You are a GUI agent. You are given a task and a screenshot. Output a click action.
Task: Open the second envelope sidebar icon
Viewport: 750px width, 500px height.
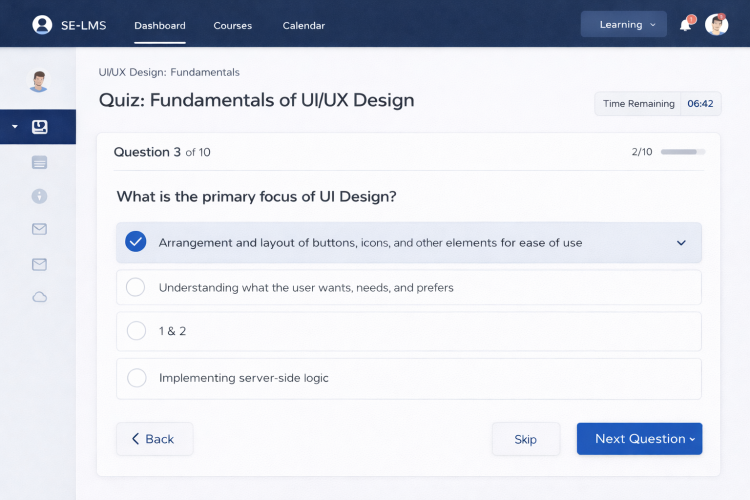[39, 265]
